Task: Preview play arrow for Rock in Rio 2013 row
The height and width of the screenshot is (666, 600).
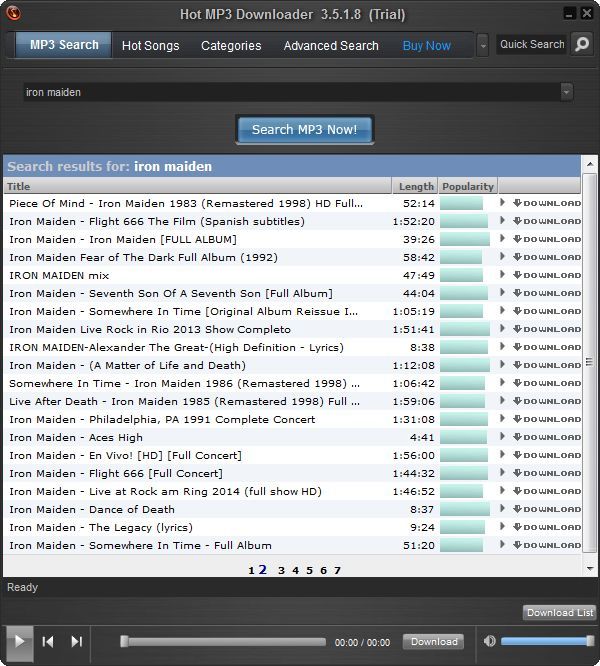Action: (x=502, y=329)
